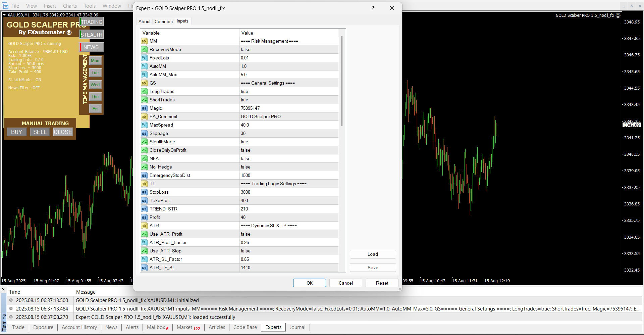Close the Terminal panel with the X icon

(3, 289)
